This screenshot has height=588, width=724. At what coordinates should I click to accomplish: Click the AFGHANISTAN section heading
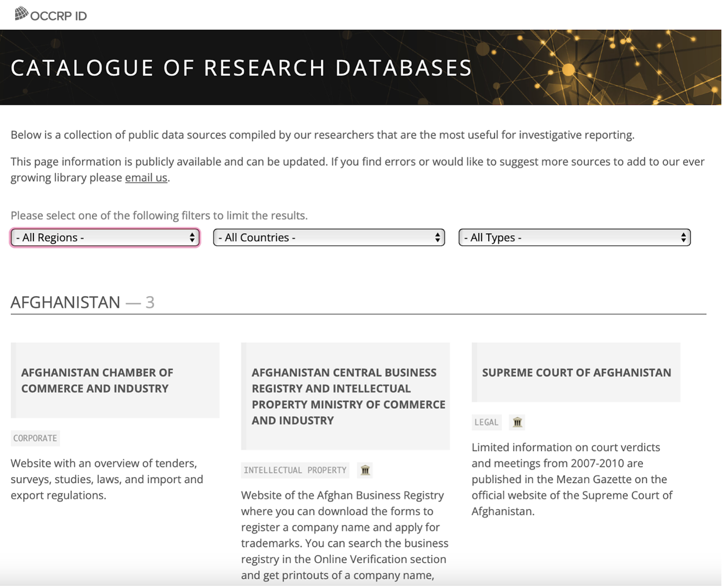coord(65,302)
